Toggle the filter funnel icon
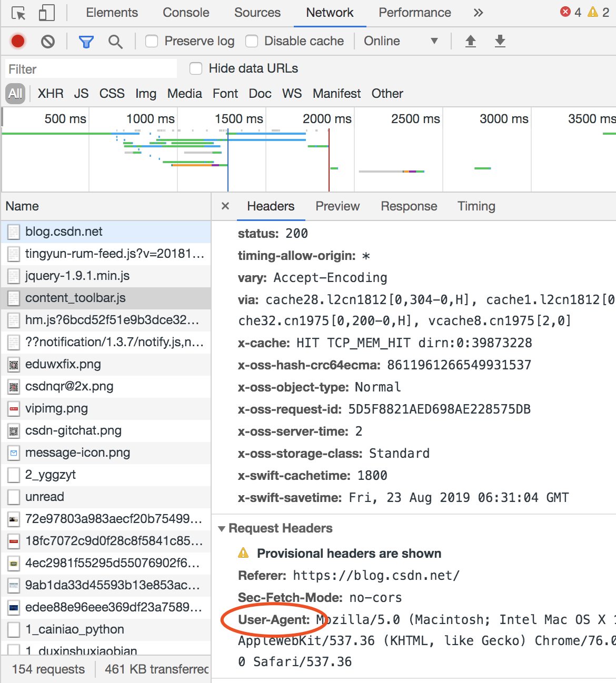This screenshot has height=683, width=616. click(x=86, y=41)
